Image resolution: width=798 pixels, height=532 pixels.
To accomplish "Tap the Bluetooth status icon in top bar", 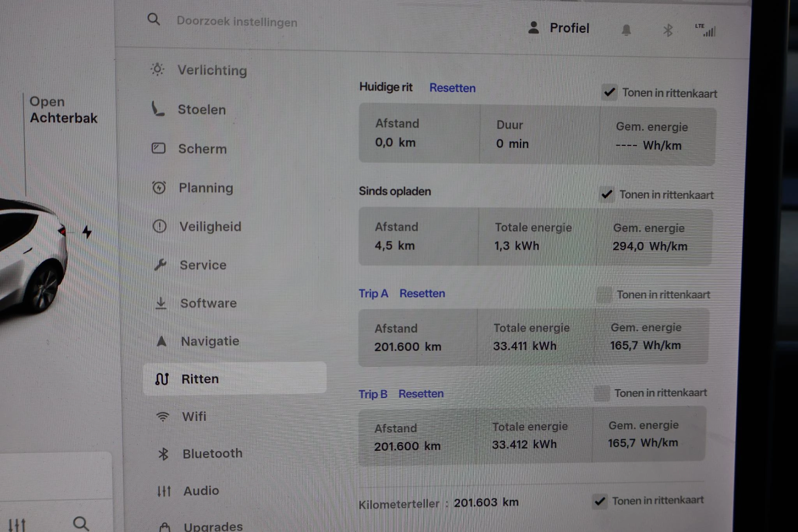I will tap(668, 30).
